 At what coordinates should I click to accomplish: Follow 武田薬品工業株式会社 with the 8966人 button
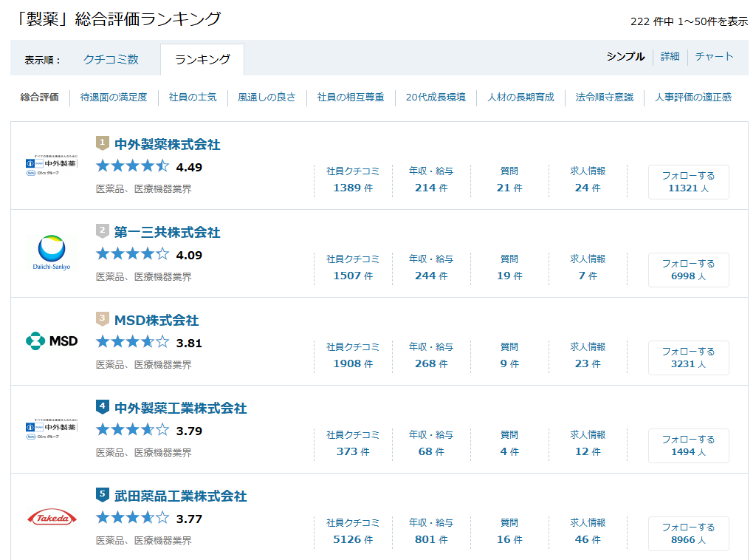[689, 533]
